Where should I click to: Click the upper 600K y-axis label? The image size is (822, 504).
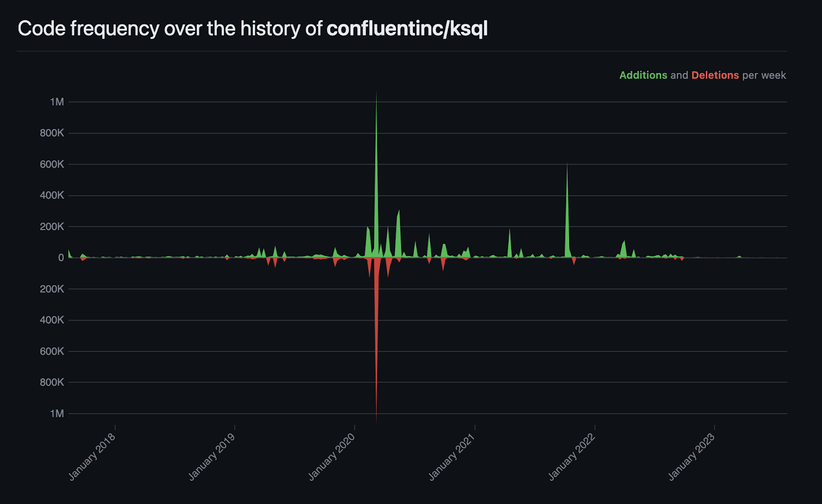click(52, 164)
